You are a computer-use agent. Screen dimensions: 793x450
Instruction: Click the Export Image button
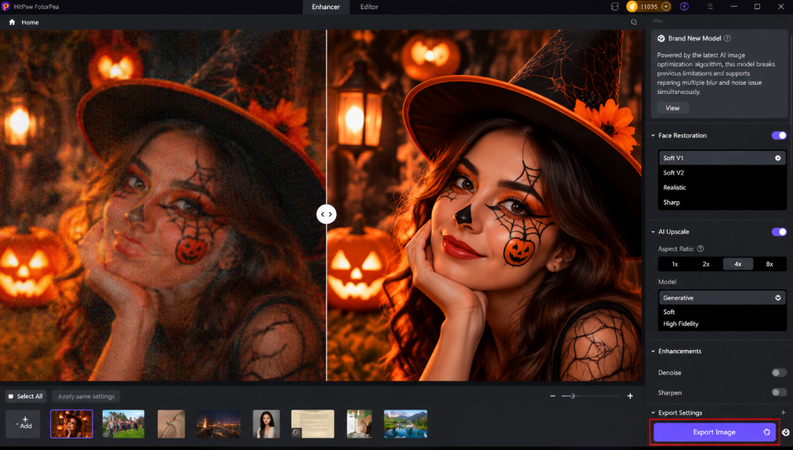(x=714, y=432)
